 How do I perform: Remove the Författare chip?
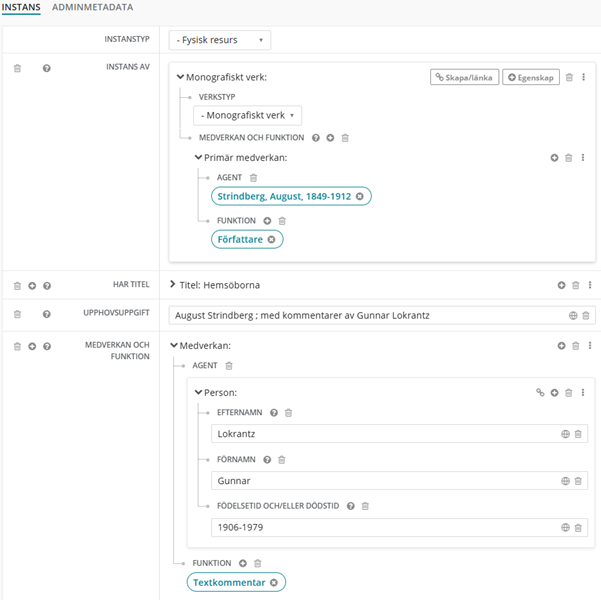click(x=271, y=239)
